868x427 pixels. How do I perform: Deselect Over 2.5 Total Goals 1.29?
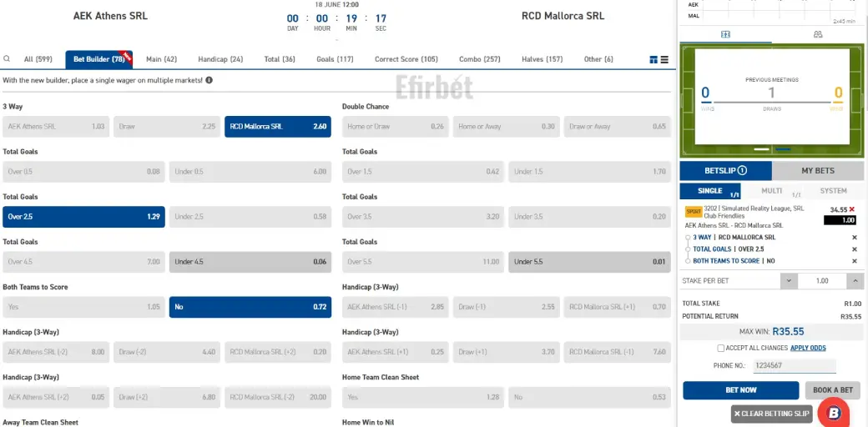click(x=83, y=217)
